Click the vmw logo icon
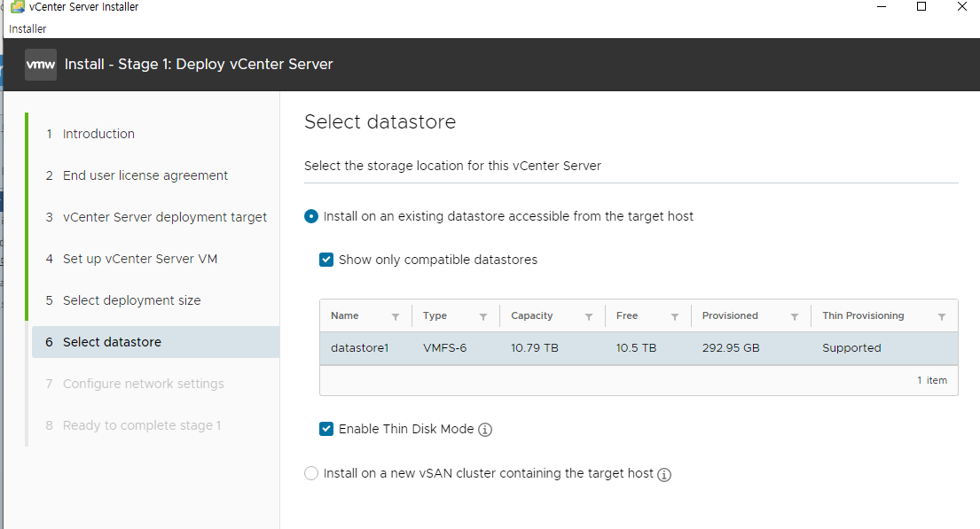The height and width of the screenshot is (529, 980). tap(41, 65)
